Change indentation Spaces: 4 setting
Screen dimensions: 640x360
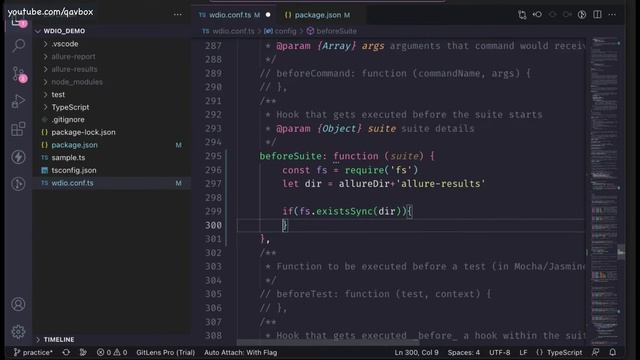tap(464, 352)
